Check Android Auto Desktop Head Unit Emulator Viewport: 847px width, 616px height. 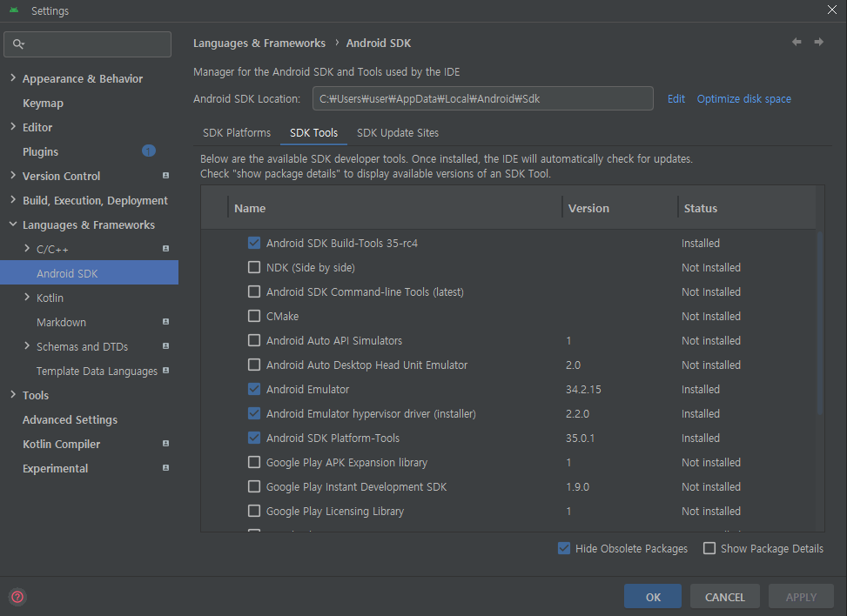point(254,365)
